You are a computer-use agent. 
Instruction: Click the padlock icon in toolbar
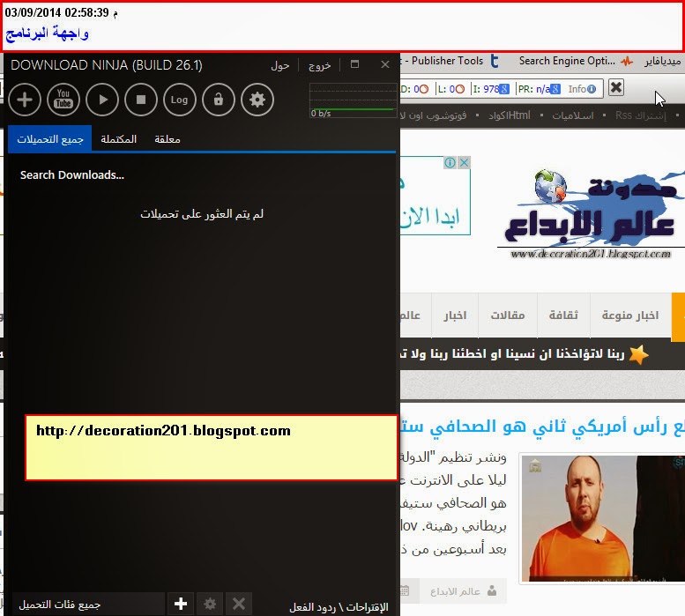coord(219,100)
